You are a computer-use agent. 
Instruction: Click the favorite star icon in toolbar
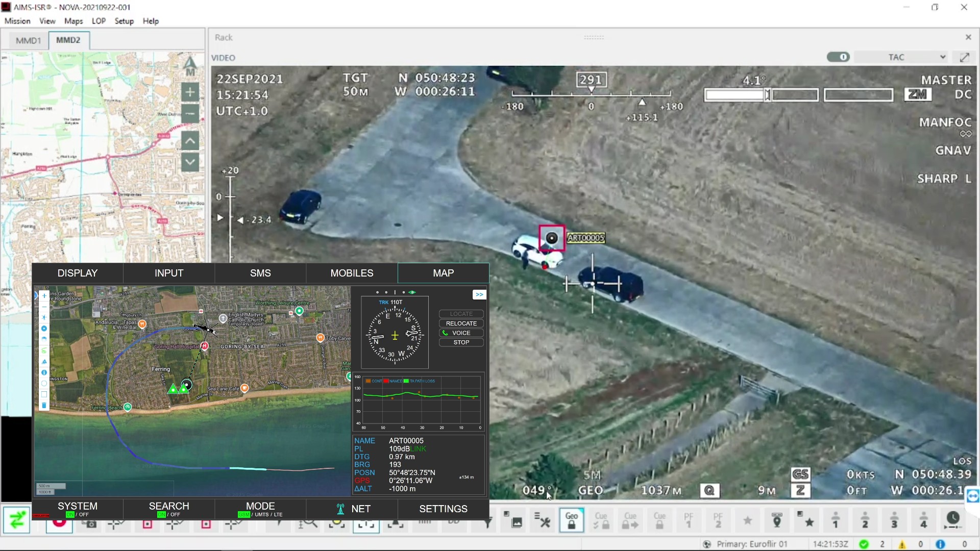tap(748, 520)
